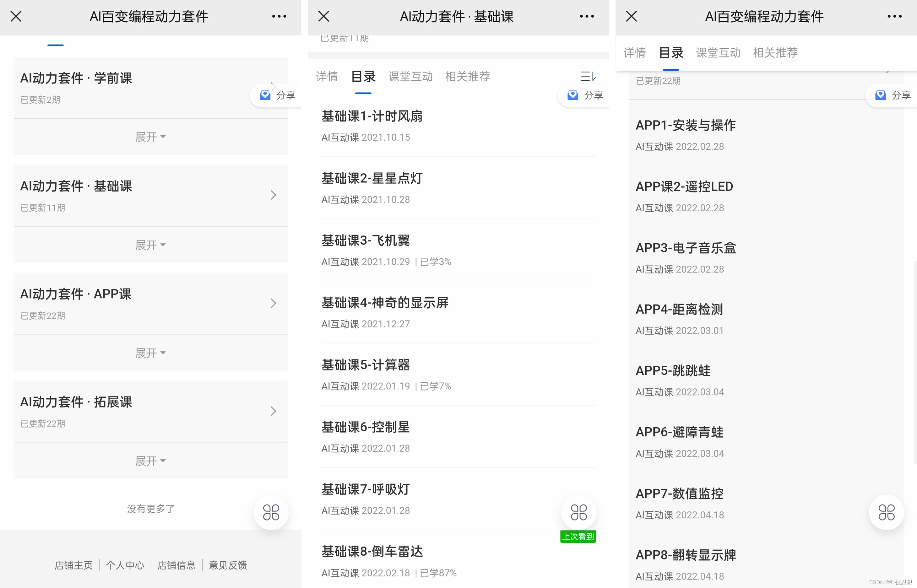This screenshot has height=588, width=917.
Task: Select 目录 tab in middle panel
Action: click(363, 76)
